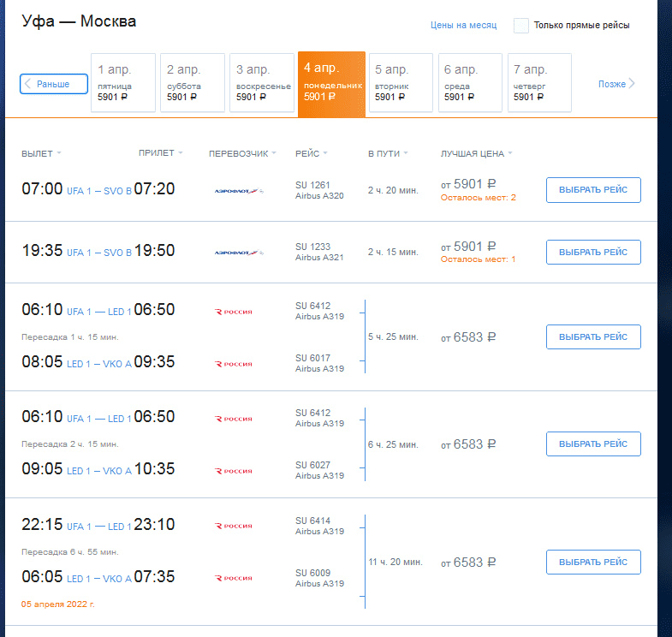672x637 pixels.
Task: Go to earlier dates with 'Раньше' button
Action: 55,84
